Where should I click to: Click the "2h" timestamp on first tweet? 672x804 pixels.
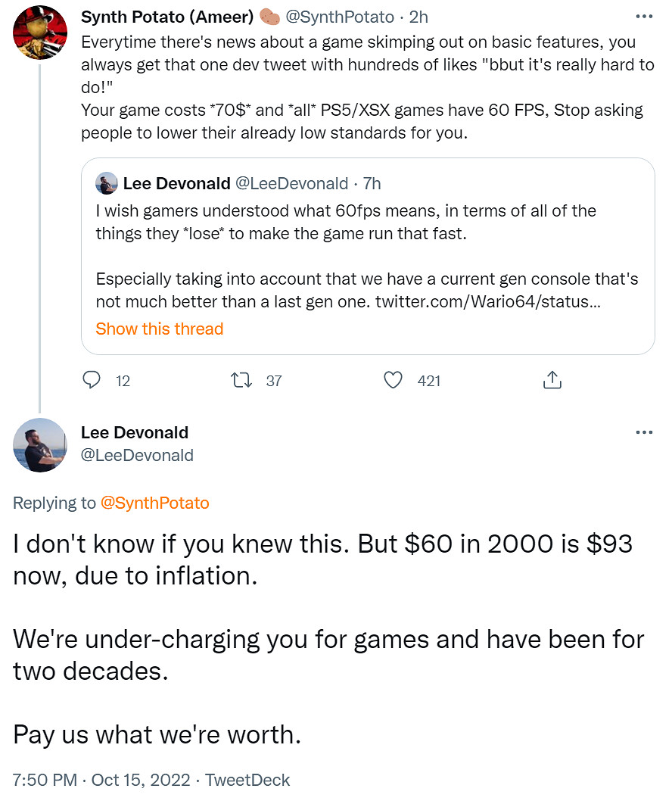[418, 17]
